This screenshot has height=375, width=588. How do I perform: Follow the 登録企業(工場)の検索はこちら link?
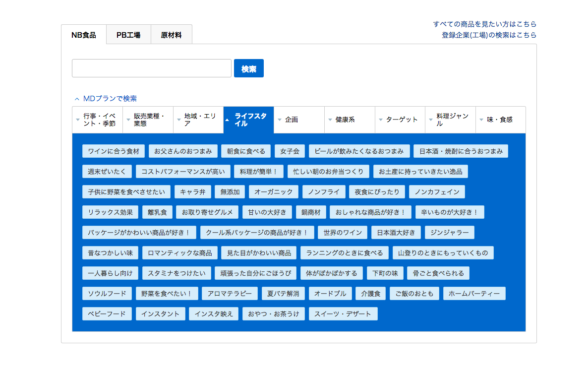[x=489, y=35]
